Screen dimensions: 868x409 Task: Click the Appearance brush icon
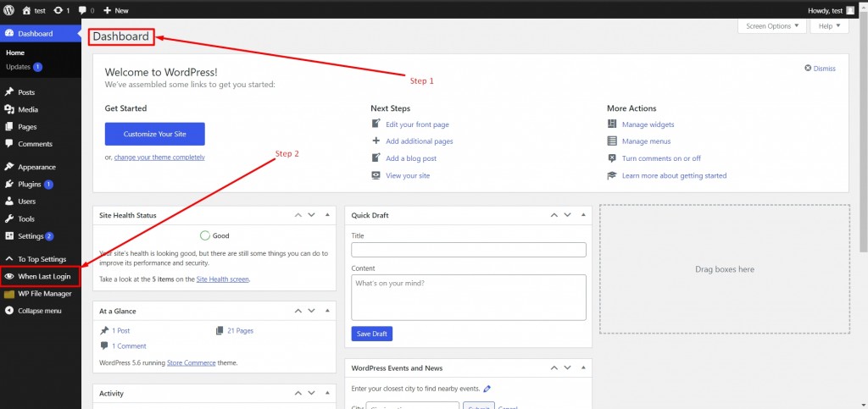pos(8,167)
